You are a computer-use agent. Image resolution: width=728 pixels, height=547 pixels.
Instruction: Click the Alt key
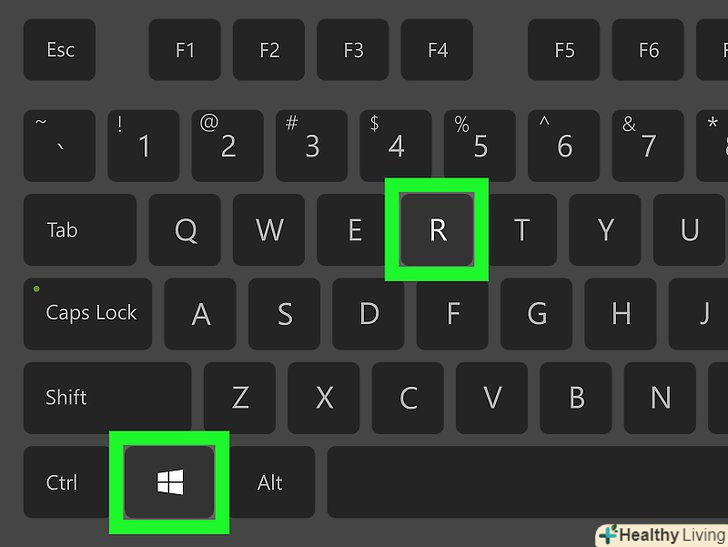pyautogui.click(x=272, y=482)
